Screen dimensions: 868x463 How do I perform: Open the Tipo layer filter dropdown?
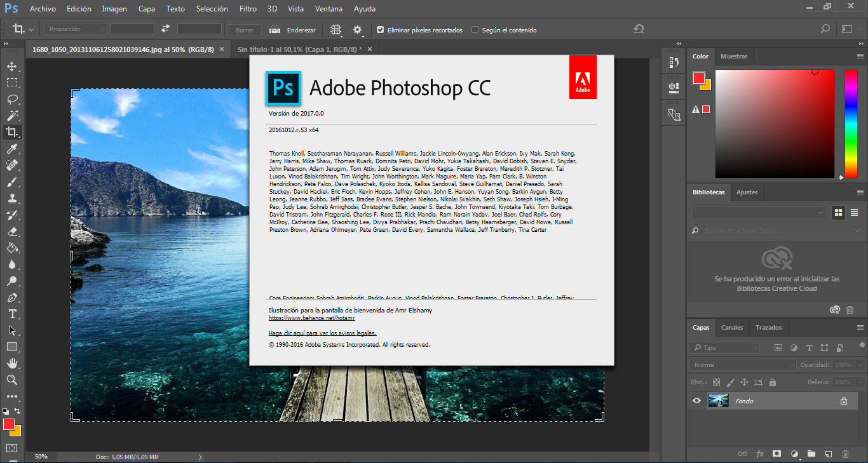click(x=724, y=348)
